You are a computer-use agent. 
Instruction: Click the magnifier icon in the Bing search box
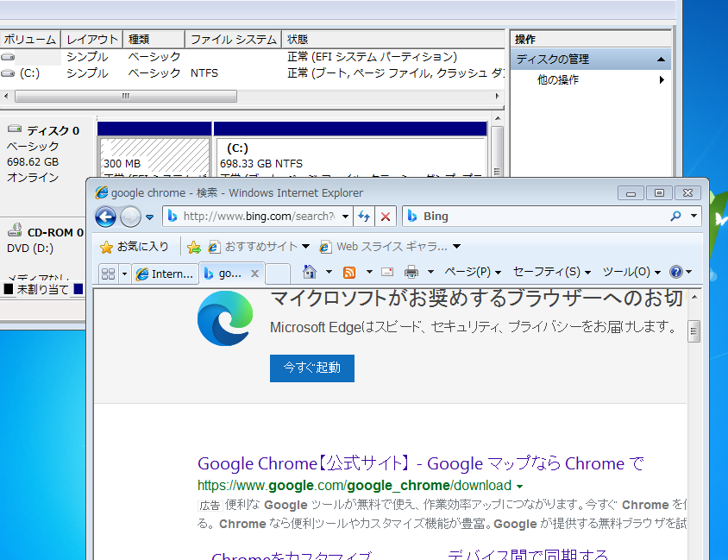(675, 216)
